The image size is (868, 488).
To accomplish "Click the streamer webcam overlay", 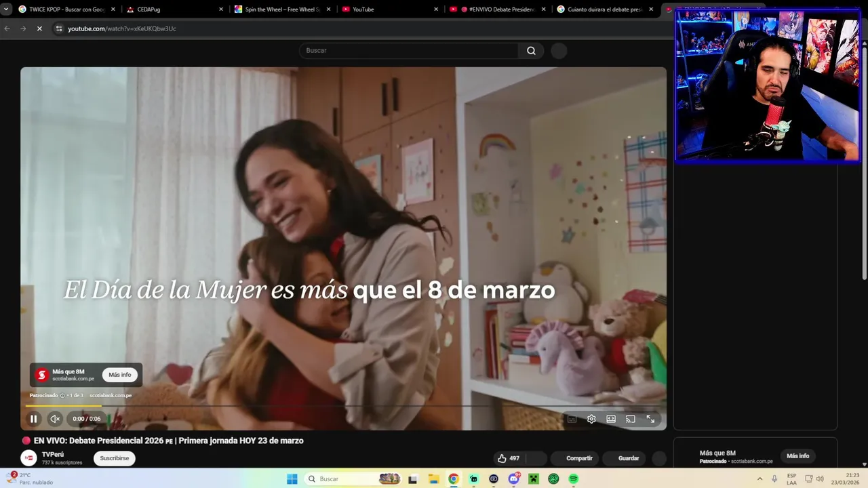I will click(x=768, y=86).
